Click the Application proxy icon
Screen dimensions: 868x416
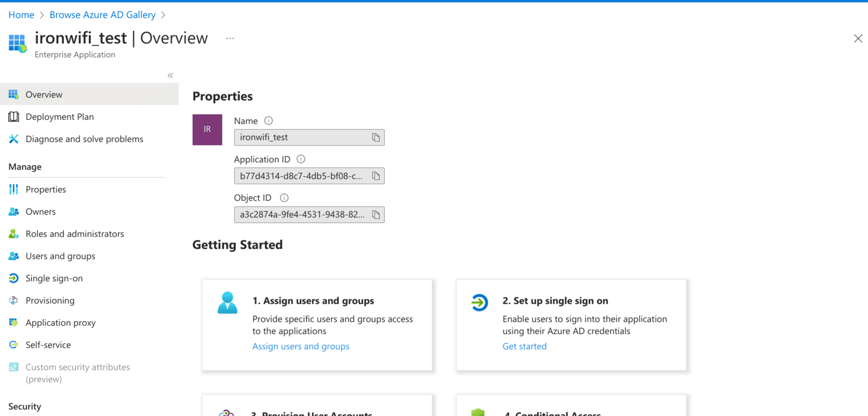point(14,323)
